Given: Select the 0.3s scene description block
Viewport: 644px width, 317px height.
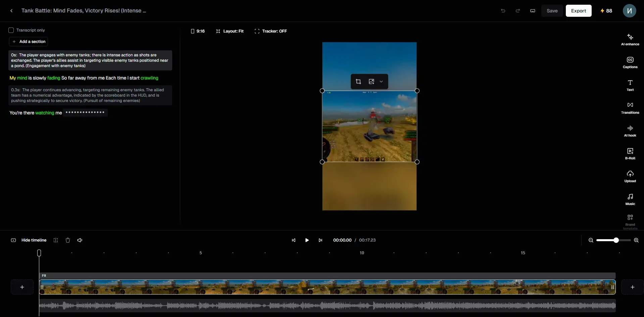Looking at the screenshot, I should (90, 95).
